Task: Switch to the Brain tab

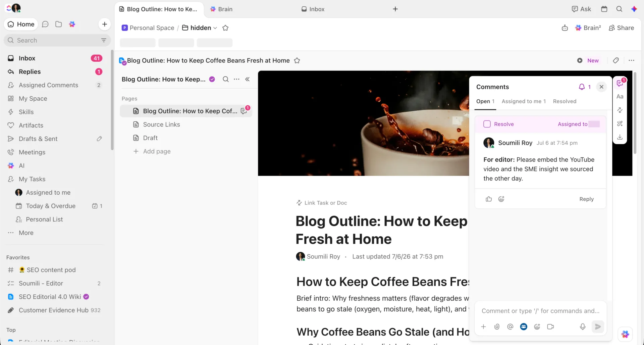Action: coord(221,9)
